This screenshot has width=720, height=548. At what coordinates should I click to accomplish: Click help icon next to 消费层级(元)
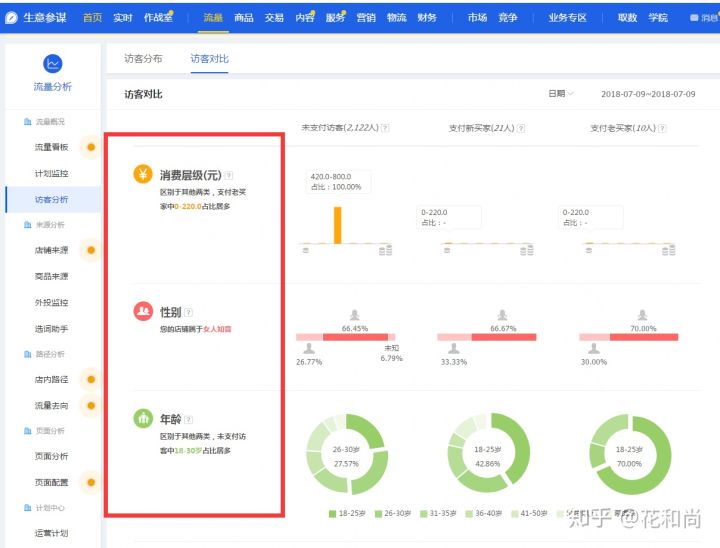pos(229,175)
